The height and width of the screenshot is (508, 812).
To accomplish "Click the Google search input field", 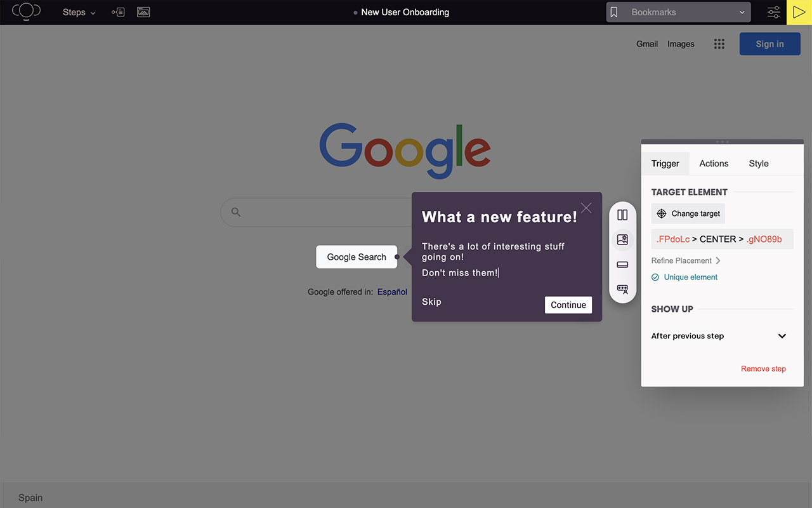I will pos(316,212).
